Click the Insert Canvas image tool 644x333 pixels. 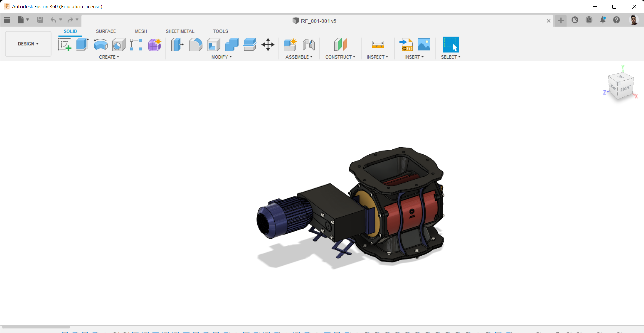[424, 44]
